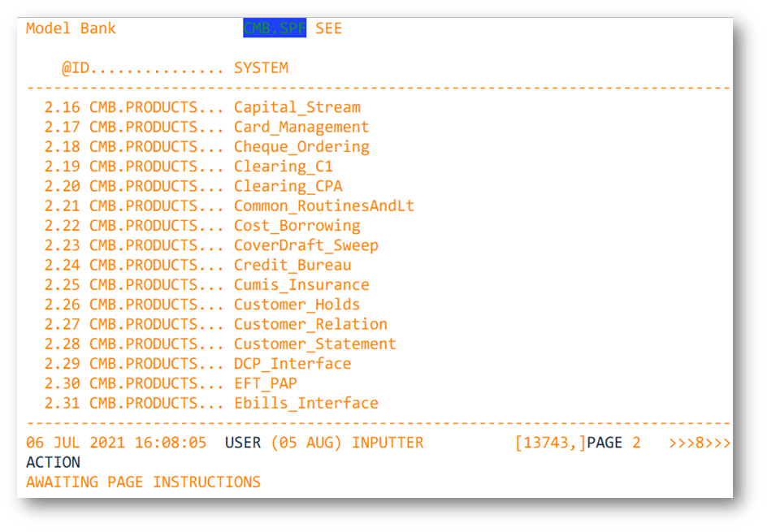Choose the Cumis_Insurance row

pos(301,285)
